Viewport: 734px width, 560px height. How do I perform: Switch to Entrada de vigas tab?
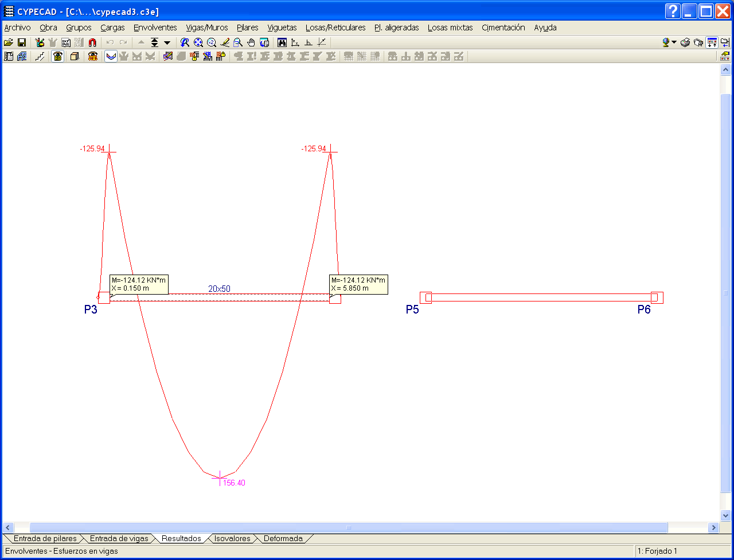(x=119, y=539)
